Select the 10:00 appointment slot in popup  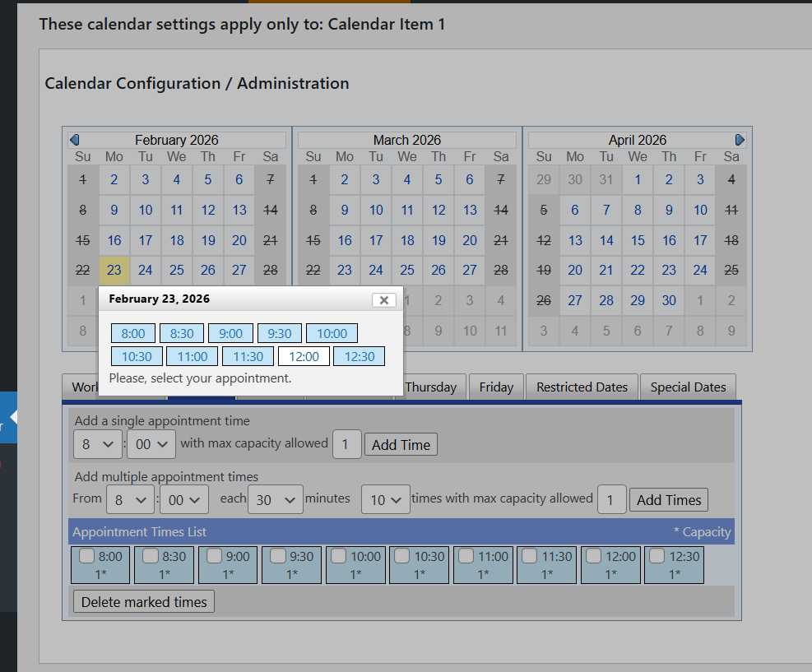coord(332,333)
